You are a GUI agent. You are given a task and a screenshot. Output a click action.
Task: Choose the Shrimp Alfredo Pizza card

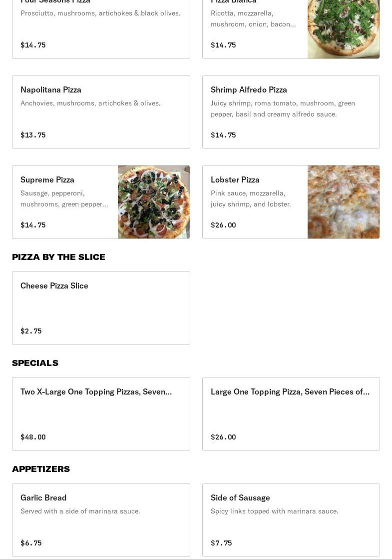coord(291,112)
